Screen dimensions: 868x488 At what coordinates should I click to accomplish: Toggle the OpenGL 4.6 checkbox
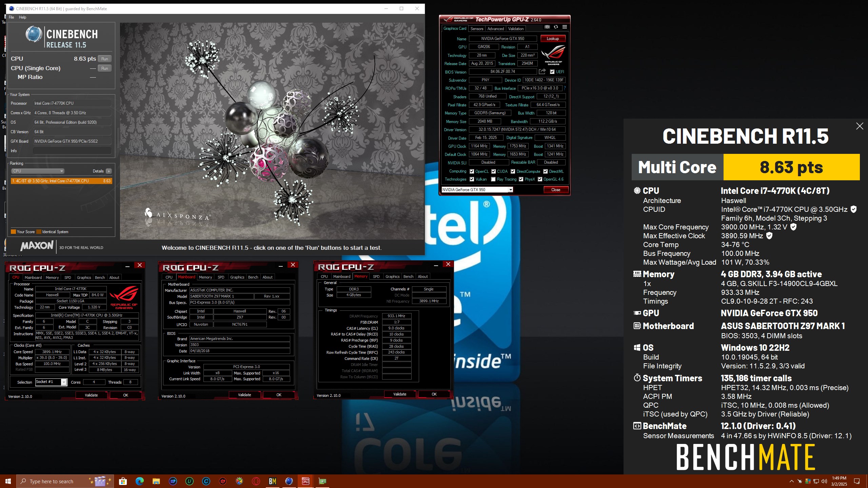coord(540,179)
